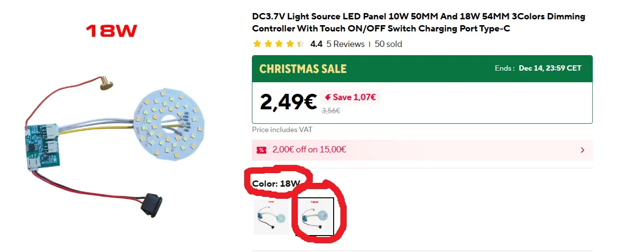Click the crossed-out 3,56€ original price
644x252 pixels.
click(331, 111)
